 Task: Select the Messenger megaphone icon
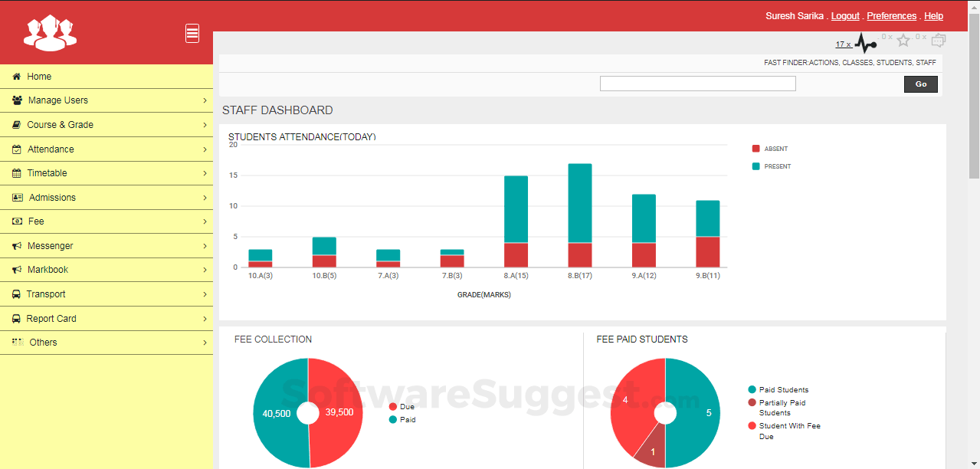(15, 245)
